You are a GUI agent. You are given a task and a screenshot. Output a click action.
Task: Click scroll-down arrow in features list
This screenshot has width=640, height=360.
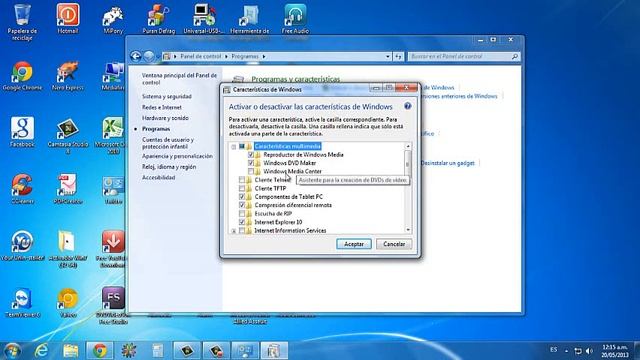[x=408, y=230]
